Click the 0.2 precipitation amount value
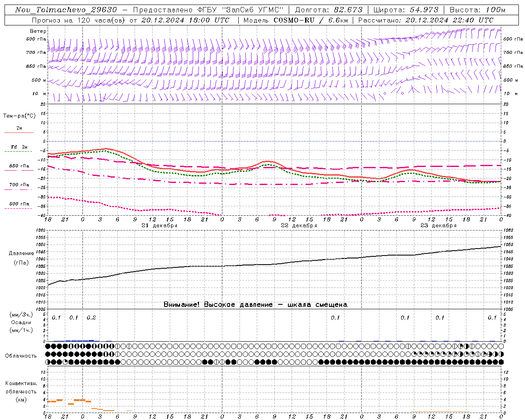 point(91,318)
